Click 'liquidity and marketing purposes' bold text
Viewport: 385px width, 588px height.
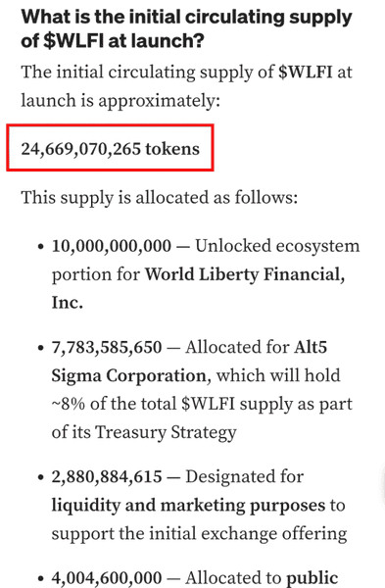coord(188,506)
